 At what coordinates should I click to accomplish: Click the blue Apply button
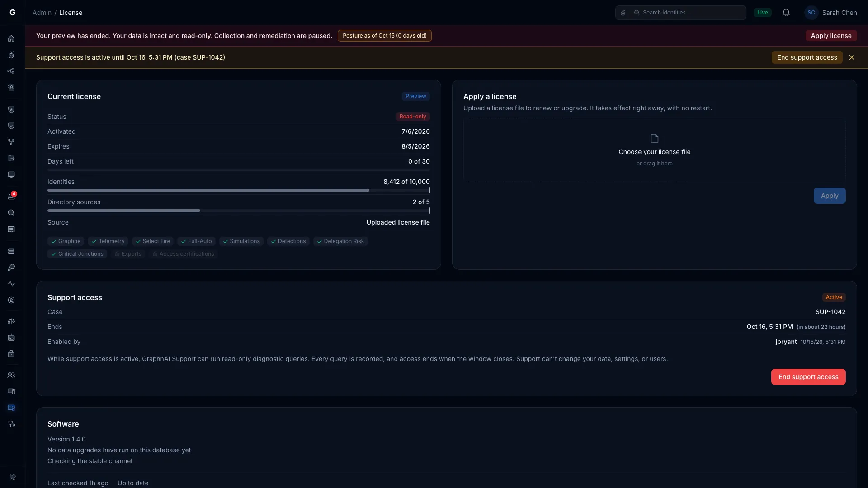pos(830,196)
